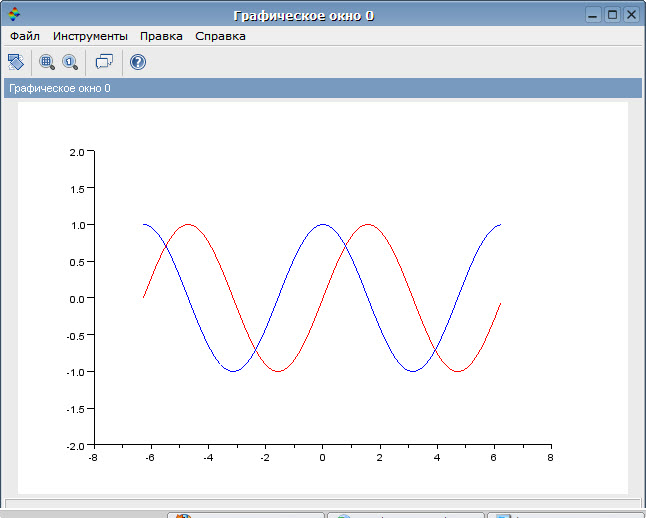The height and width of the screenshot is (518, 646).
Task: Open the help question mark icon
Action: [138, 62]
